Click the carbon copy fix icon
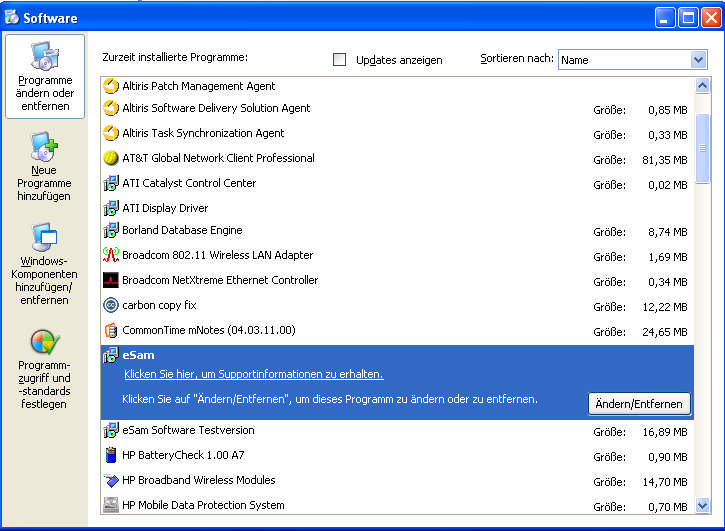Screen dimensions: 725x531 [x=111, y=305]
